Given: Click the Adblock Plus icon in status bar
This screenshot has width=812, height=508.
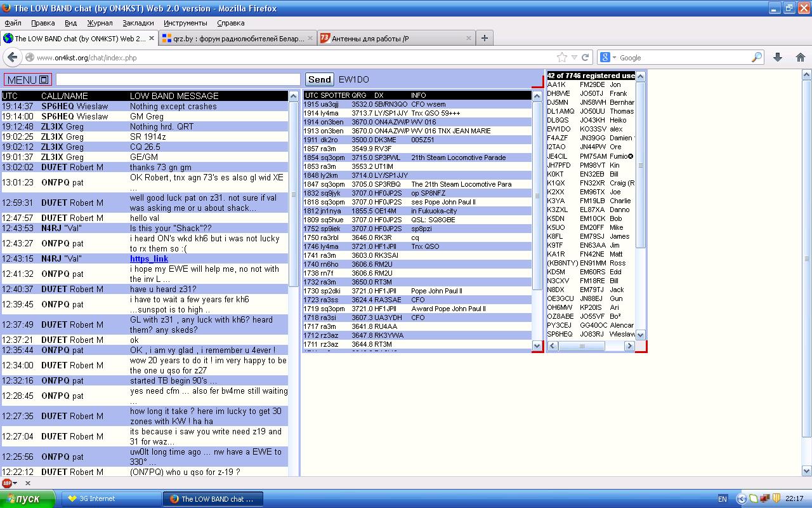Looking at the screenshot, I should (x=7, y=483).
